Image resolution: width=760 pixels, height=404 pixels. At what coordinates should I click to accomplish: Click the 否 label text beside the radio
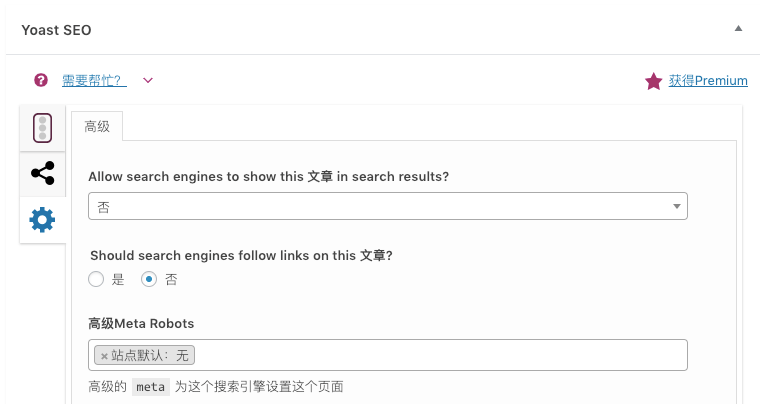pos(171,280)
